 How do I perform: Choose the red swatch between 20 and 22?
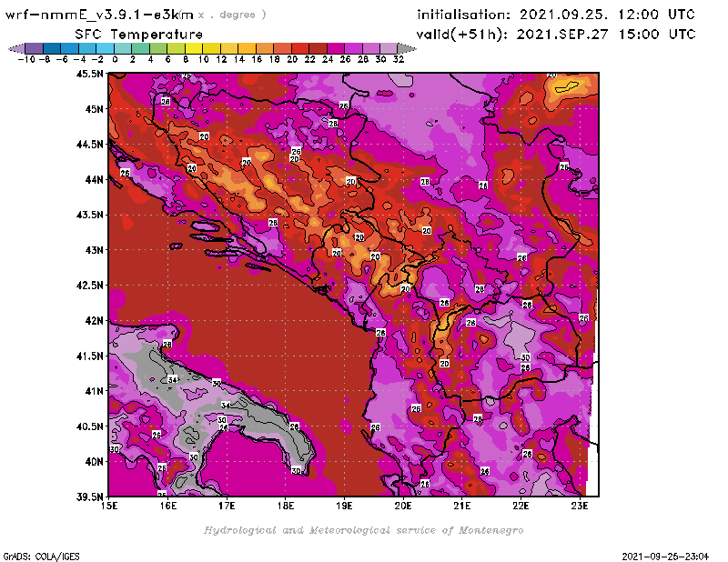pyautogui.click(x=299, y=49)
